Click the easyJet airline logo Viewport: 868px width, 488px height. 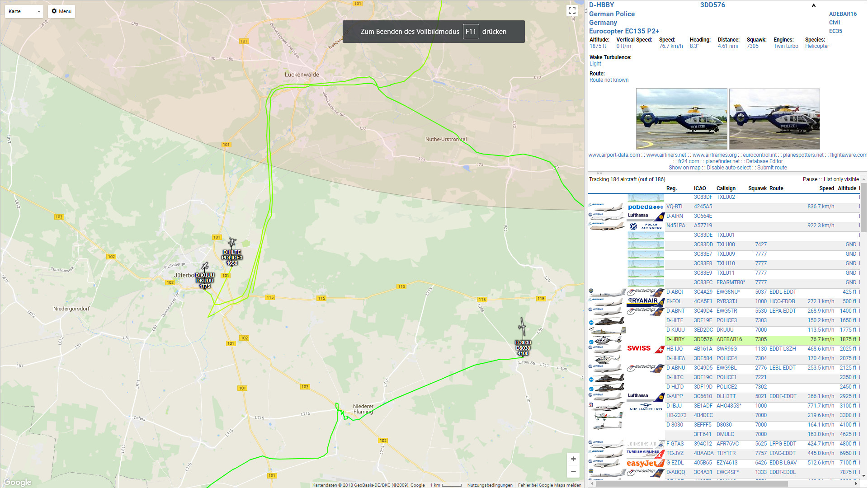tap(646, 463)
